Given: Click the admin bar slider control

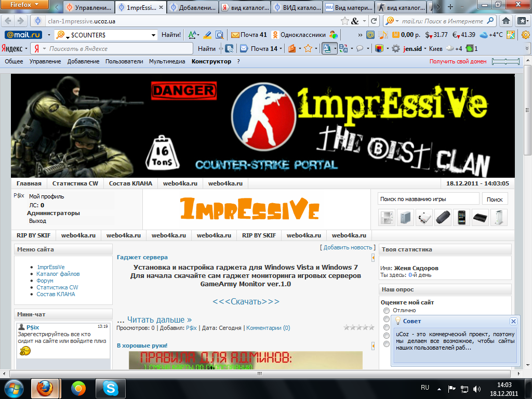Looking at the screenshot, I should coord(506,61).
